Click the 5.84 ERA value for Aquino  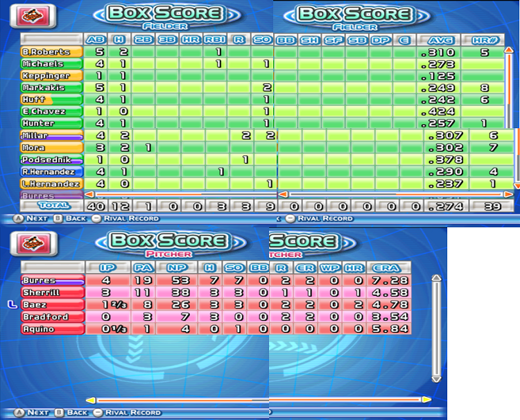(390, 329)
